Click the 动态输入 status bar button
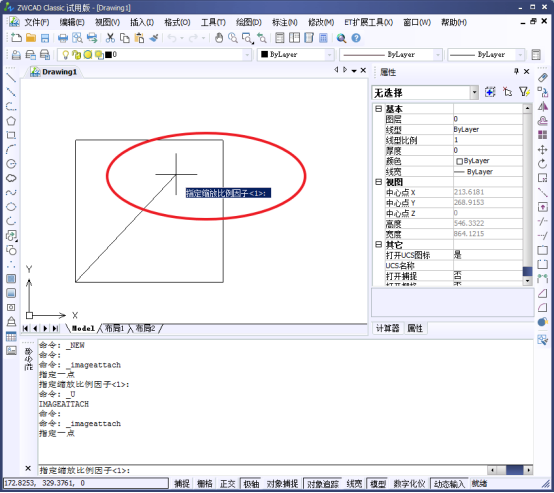The image size is (554, 493). click(449, 483)
